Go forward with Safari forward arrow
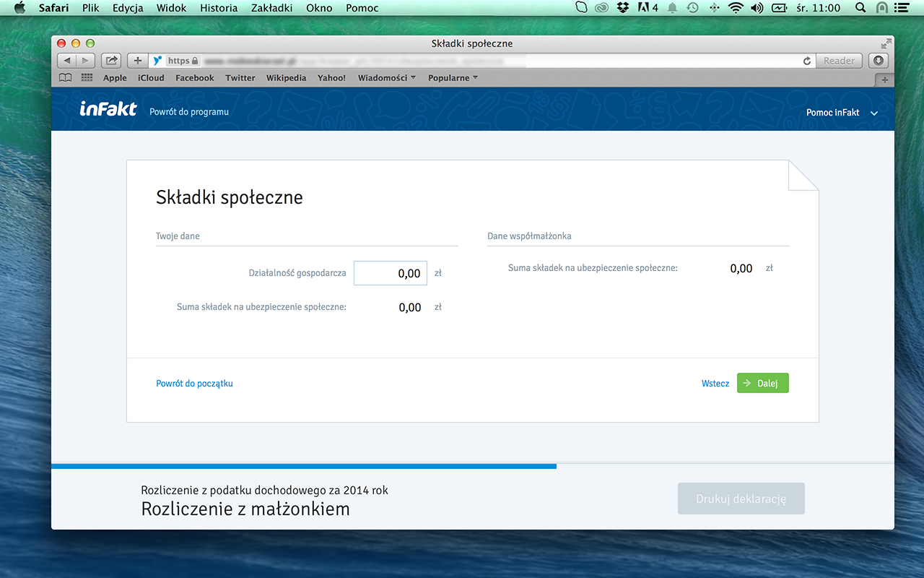This screenshot has height=578, width=924. (85, 61)
